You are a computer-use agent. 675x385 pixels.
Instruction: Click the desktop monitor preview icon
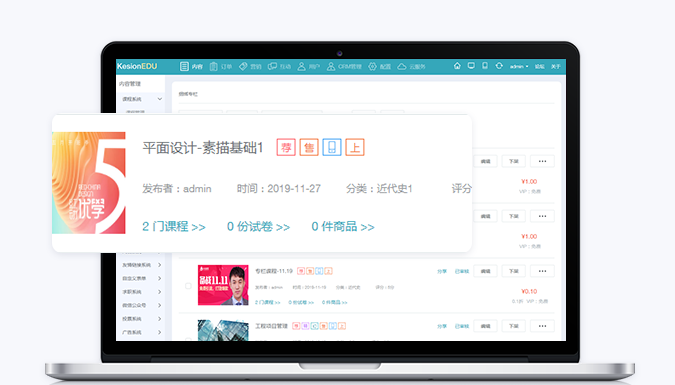point(471,66)
